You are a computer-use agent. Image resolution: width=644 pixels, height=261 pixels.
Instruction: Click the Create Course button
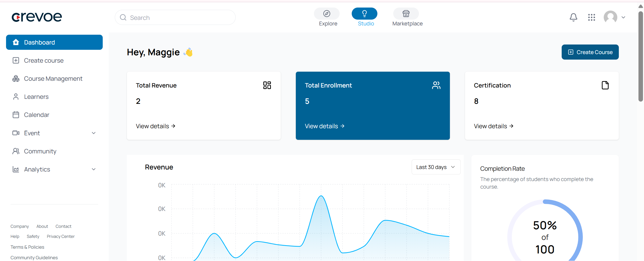590,52
